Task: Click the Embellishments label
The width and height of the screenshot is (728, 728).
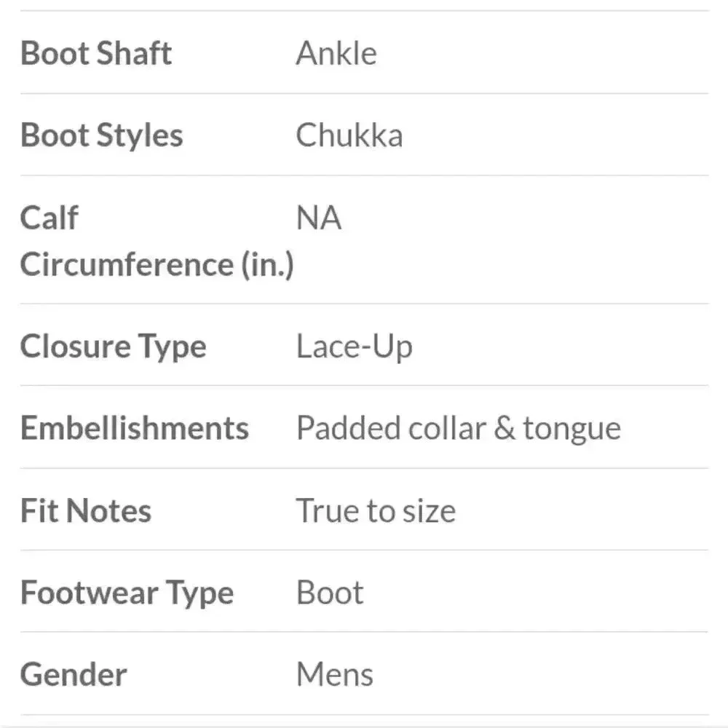Action: coord(135,428)
